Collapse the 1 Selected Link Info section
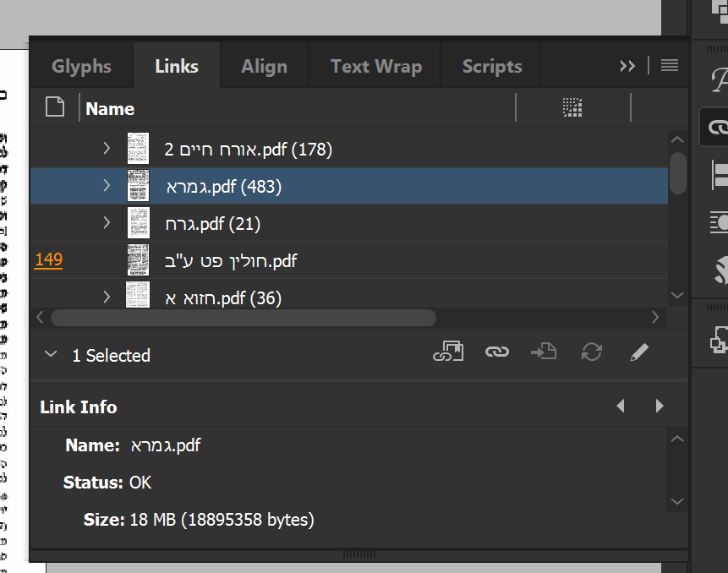 point(51,355)
